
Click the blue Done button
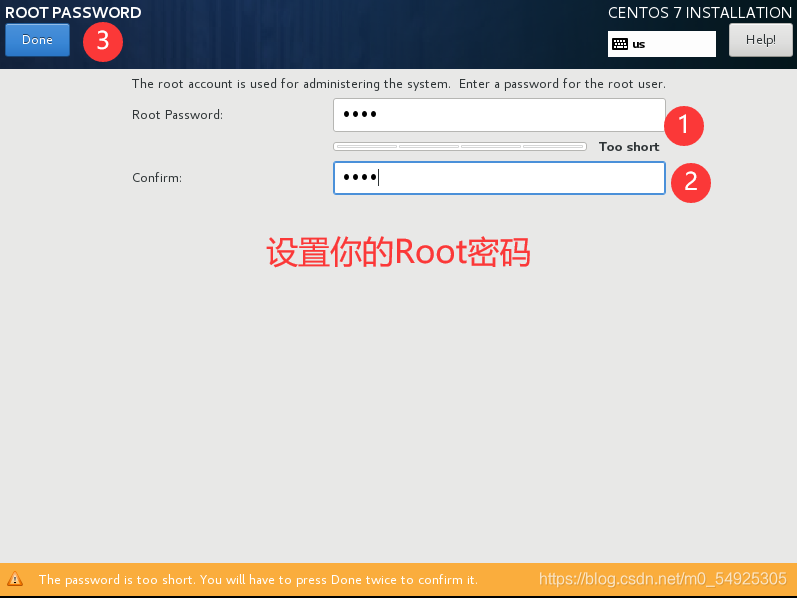click(37, 40)
